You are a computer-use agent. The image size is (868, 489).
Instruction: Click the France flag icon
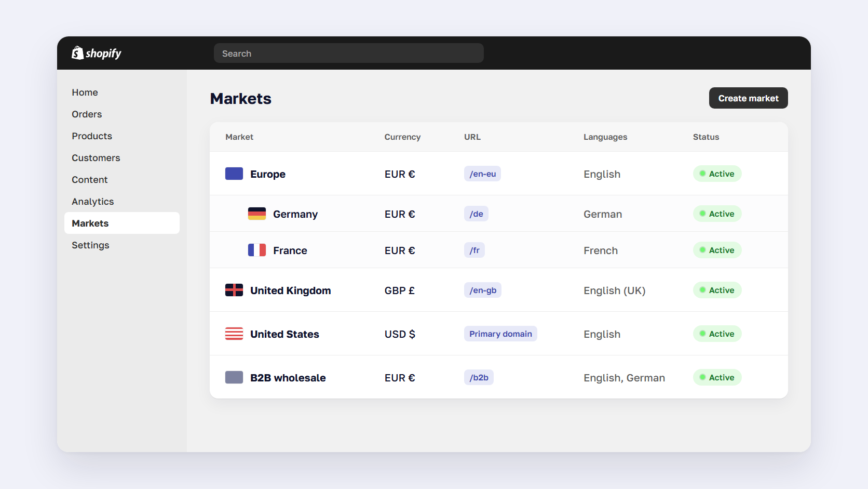[257, 250]
